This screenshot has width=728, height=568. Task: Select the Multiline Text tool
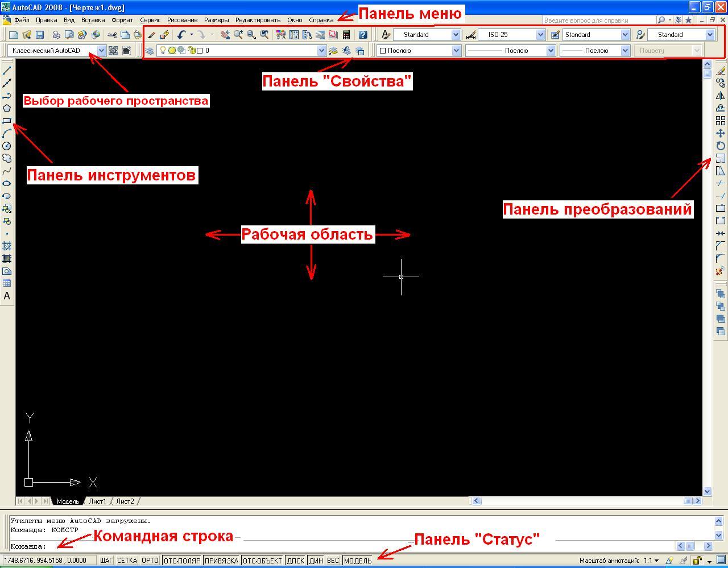[x=7, y=296]
